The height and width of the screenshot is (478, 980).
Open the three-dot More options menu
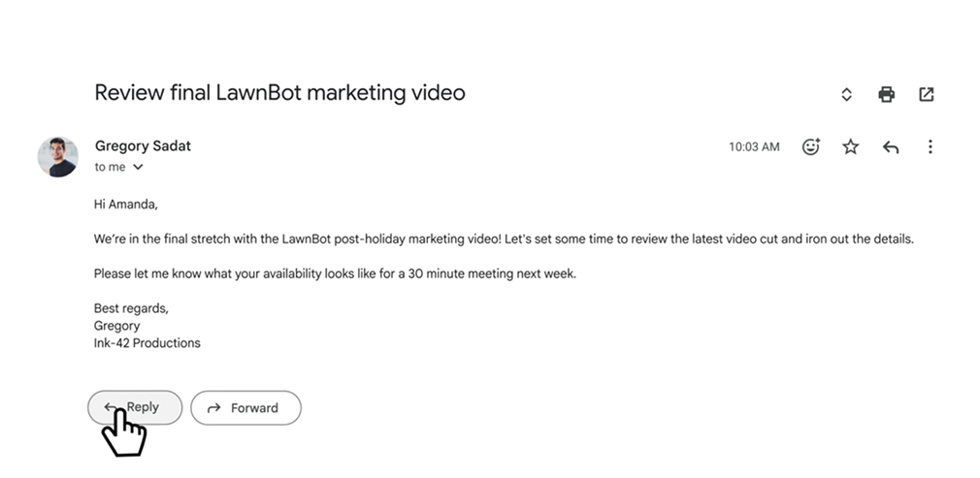click(930, 146)
